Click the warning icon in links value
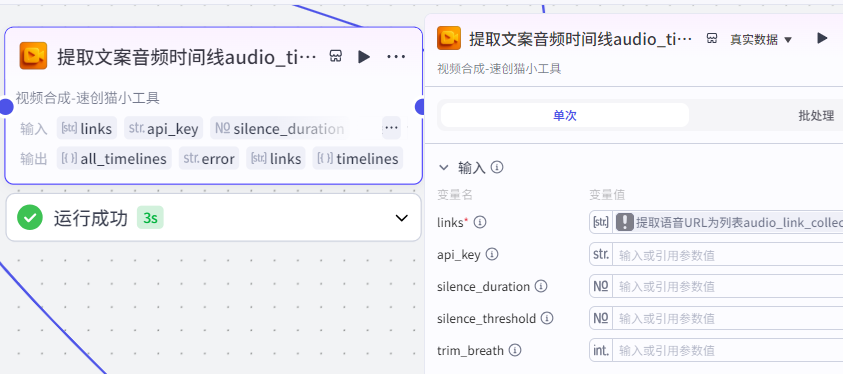The height and width of the screenshot is (374, 843). (625, 222)
